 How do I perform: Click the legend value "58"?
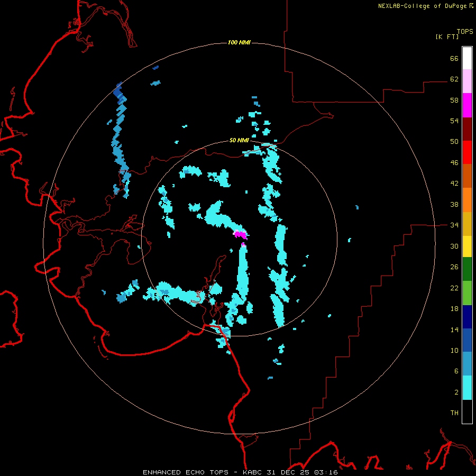(x=454, y=100)
